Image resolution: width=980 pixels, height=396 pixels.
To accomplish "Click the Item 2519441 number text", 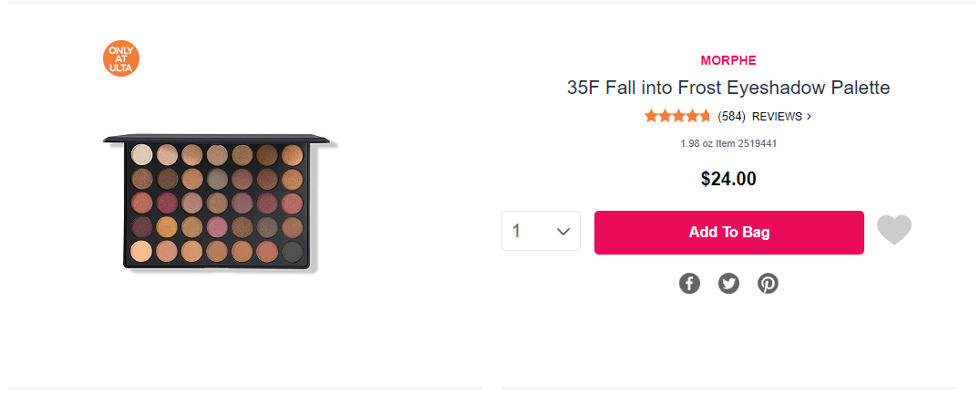I will (x=746, y=143).
